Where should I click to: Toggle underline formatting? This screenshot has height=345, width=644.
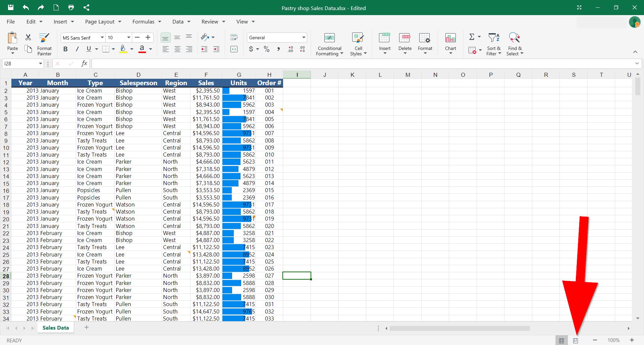[x=88, y=49]
